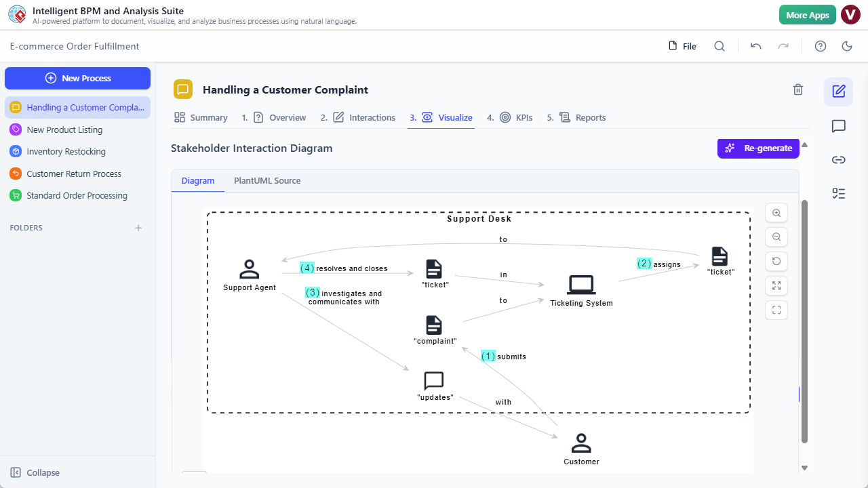Open the File menu

coord(682,46)
